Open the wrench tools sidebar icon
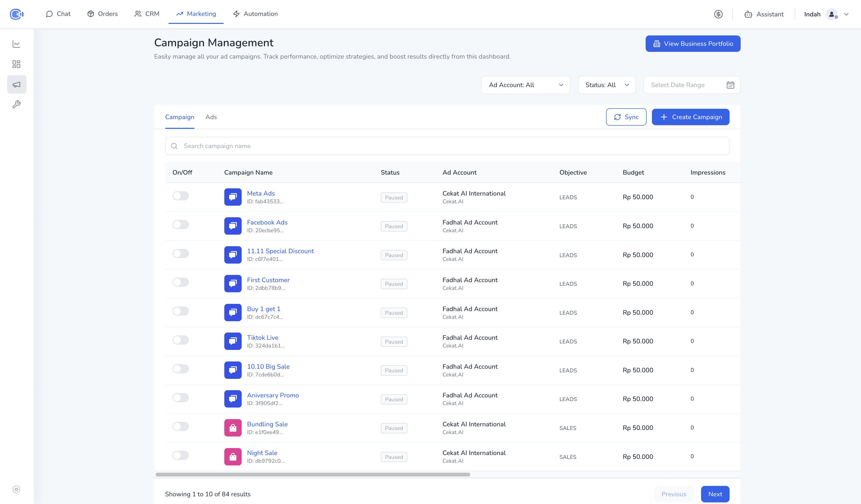The height and width of the screenshot is (504, 861). [16, 104]
